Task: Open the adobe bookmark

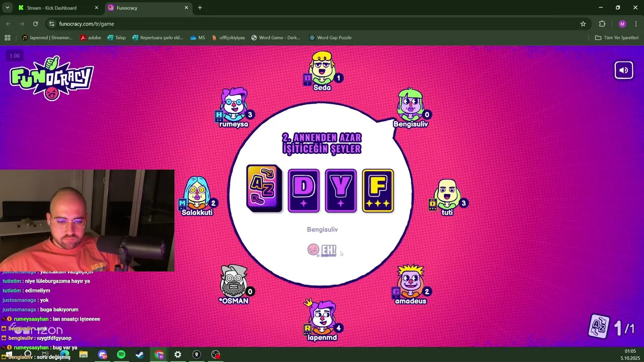Action: [x=91, y=38]
